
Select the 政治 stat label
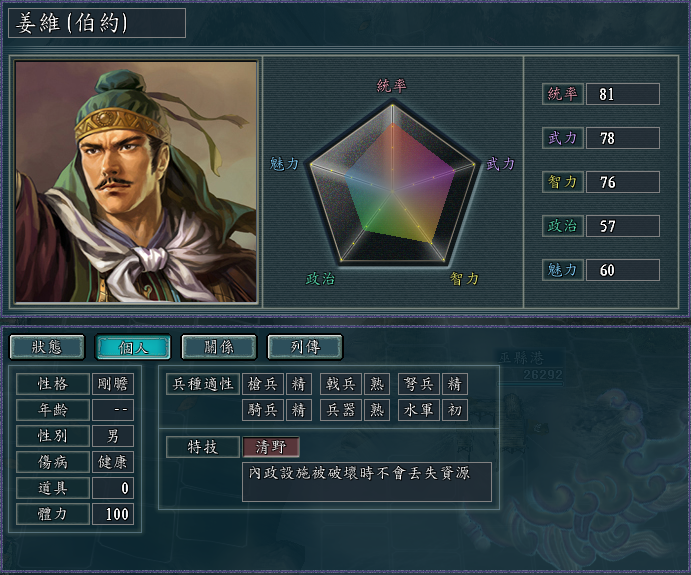(x=563, y=226)
